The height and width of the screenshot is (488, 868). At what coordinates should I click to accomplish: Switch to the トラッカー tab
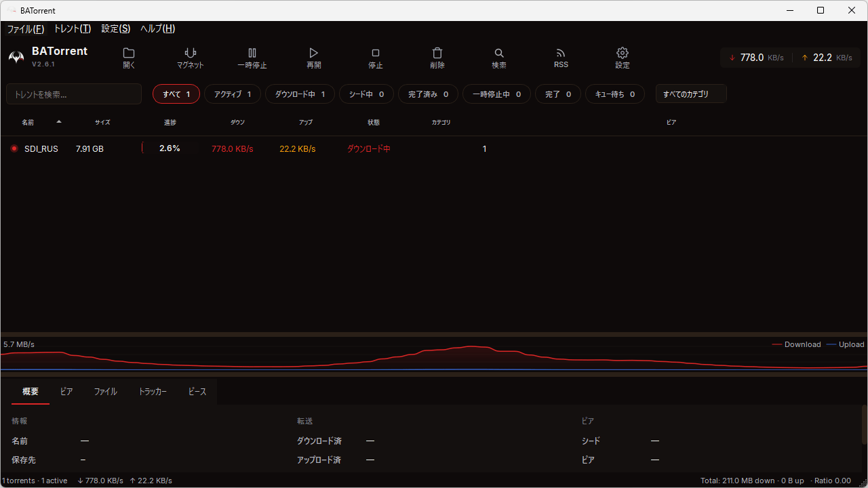[153, 392]
